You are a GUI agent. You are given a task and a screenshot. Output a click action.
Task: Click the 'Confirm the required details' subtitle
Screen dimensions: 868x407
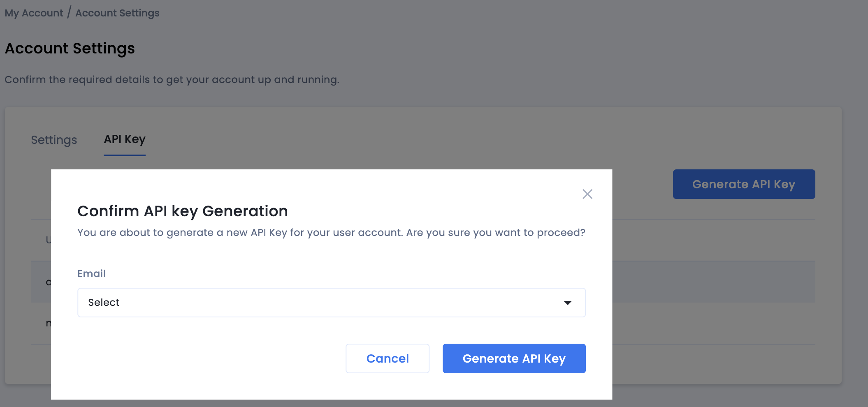(172, 79)
